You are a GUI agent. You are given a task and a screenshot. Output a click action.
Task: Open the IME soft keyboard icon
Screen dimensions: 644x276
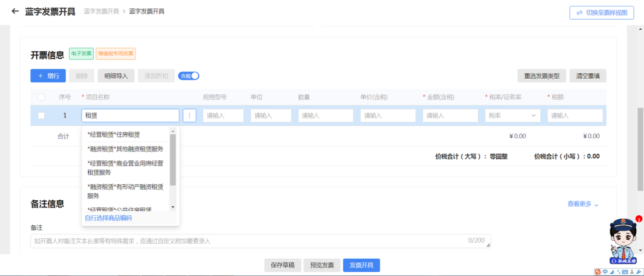[624, 272]
